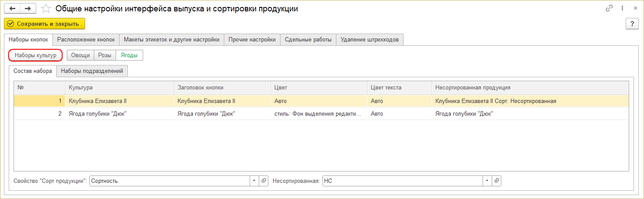This screenshot has height=199, width=644.
Task: Select the Овощи crop set toggle
Action: point(81,55)
